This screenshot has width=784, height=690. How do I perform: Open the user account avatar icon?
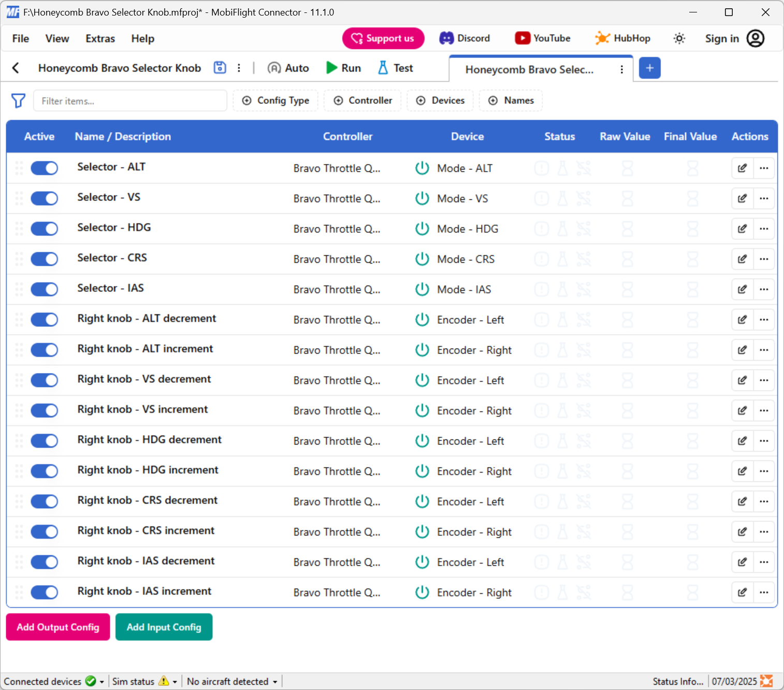[756, 38]
